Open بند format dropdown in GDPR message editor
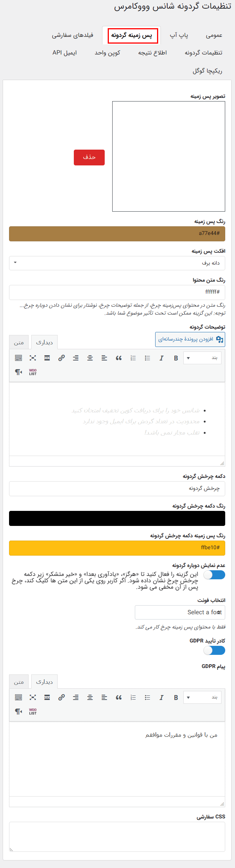The width and height of the screenshot is (235, 868). [203, 697]
